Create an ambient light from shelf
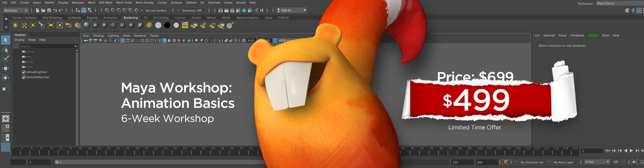 15,25
